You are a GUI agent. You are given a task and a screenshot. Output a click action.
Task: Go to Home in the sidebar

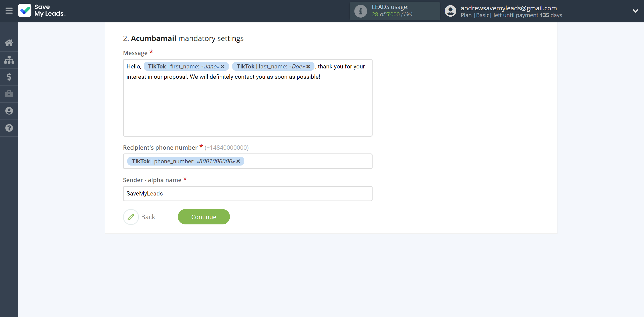pos(9,43)
